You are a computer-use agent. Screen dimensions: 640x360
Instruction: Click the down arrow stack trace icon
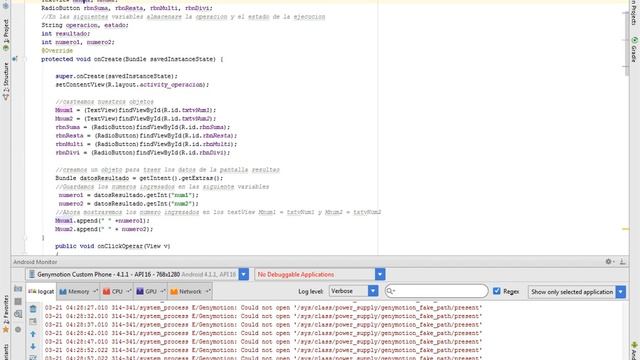point(33,347)
